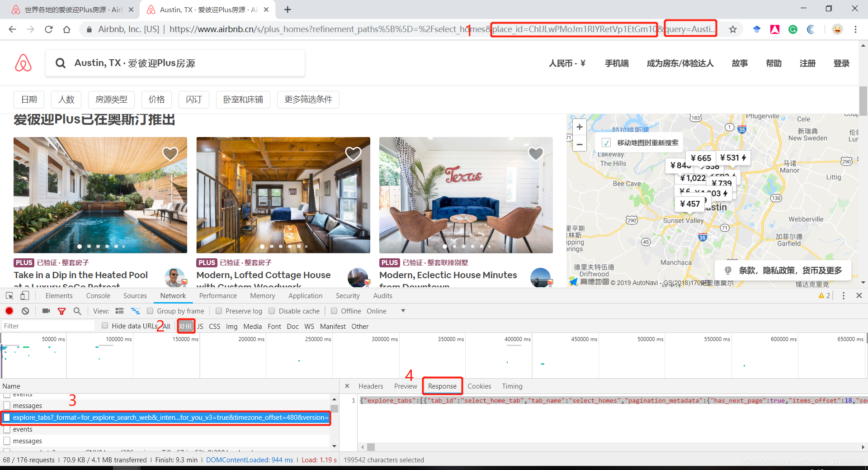Open Chrome's three-dot menu
This screenshot has height=470, width=868.
(855, 29)
